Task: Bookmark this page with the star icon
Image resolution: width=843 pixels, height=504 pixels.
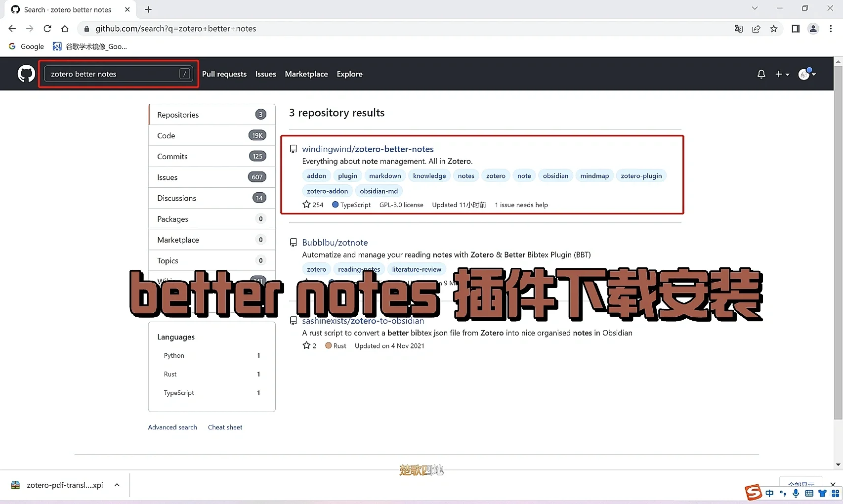Action: [x=774, y=29]
